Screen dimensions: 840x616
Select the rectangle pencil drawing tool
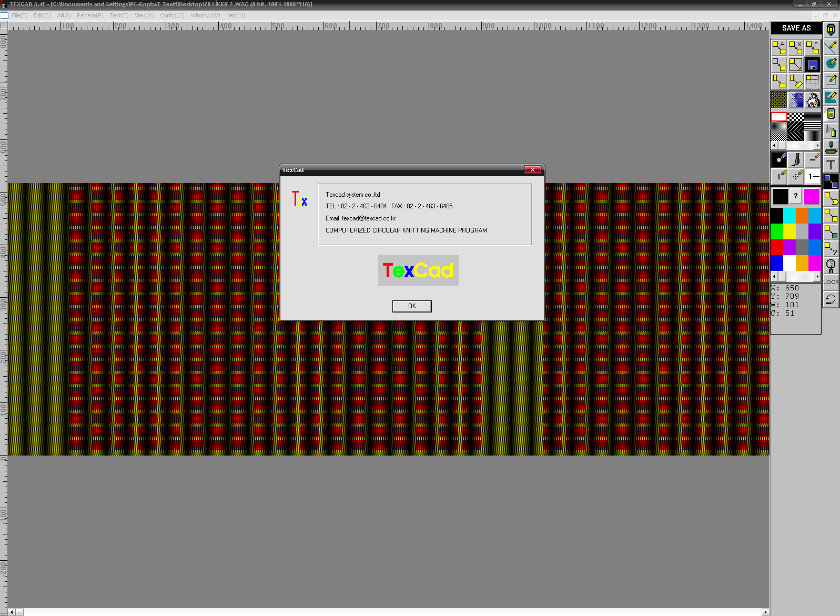(x=831, y=80)
